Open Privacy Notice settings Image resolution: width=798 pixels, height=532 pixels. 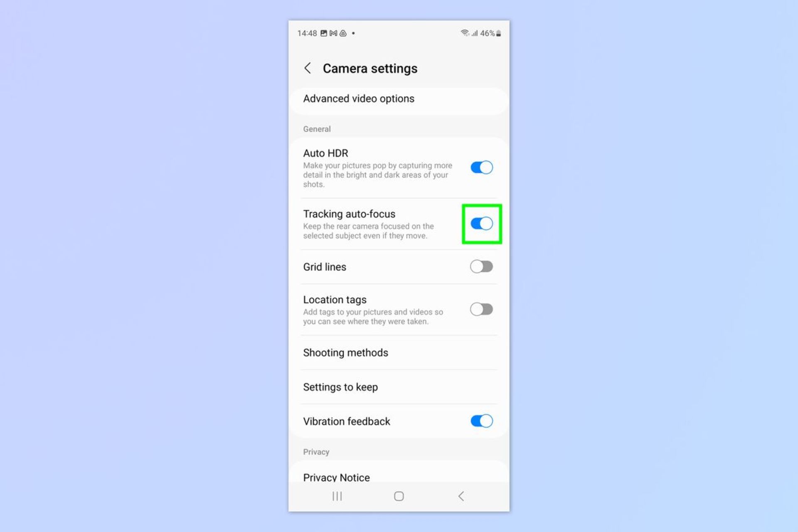point(335,477)
